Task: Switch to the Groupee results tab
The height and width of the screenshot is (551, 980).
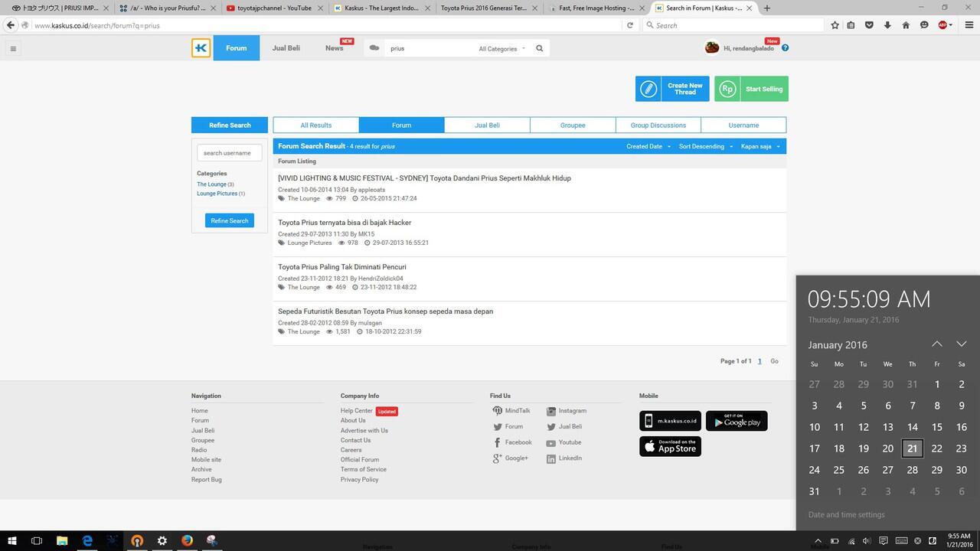Action: pos(573,125)
